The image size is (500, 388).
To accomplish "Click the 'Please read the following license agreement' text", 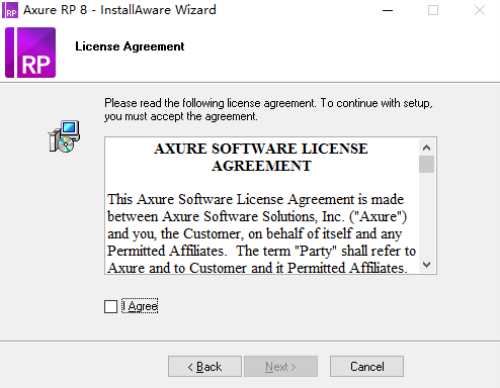I will tap(268, 110).
